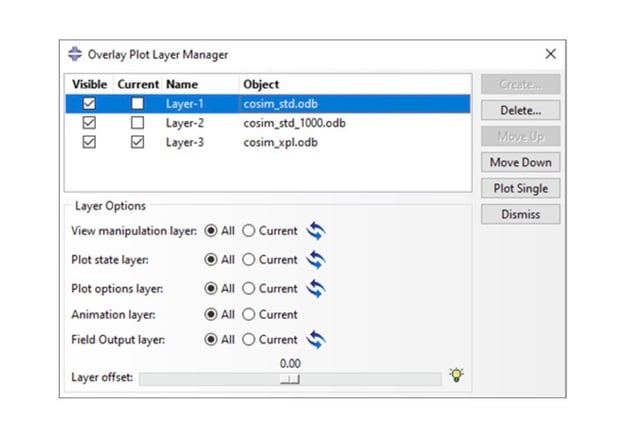
Task: Enable Current checkbox for Layer-2
Action: pos(138,123)
